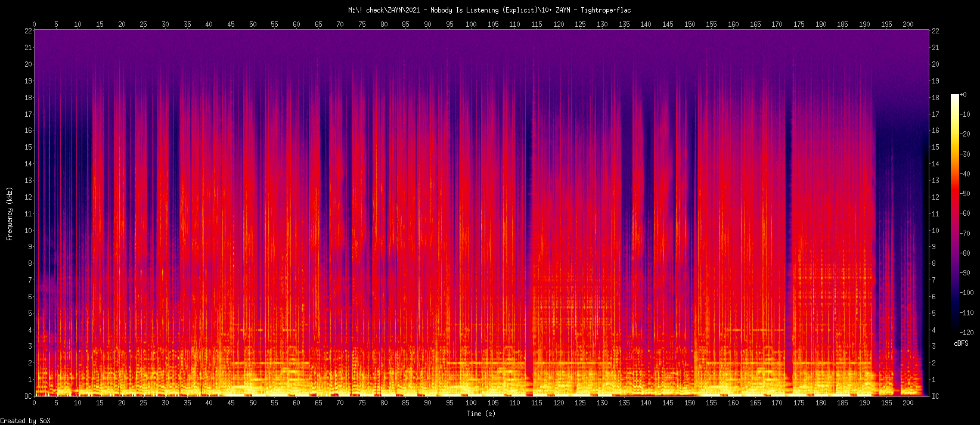Click the "10" label on the left frequency axis
980x425 pixels.
pos(28,230)
